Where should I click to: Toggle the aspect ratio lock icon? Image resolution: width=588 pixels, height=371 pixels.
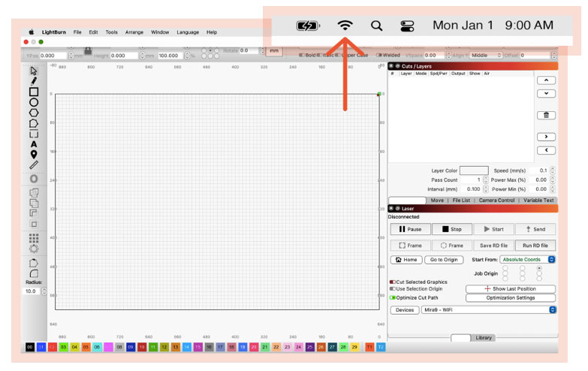coord(88,51)
